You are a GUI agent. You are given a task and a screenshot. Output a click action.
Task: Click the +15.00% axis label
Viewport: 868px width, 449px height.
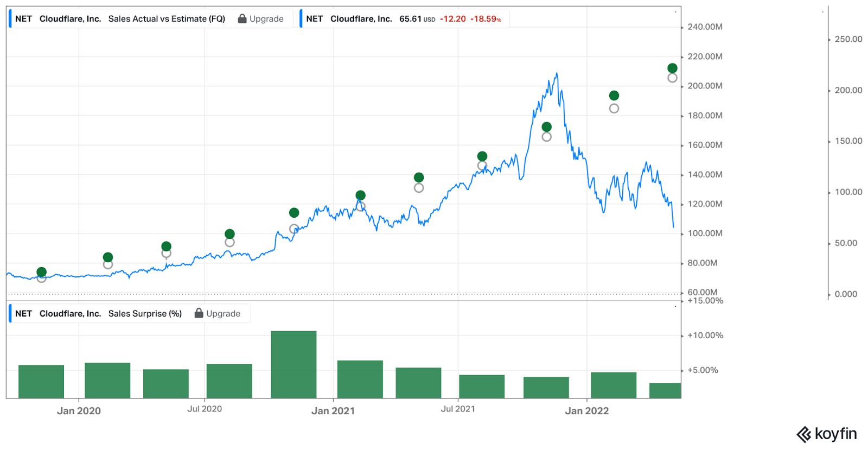[x=705, y=301]
